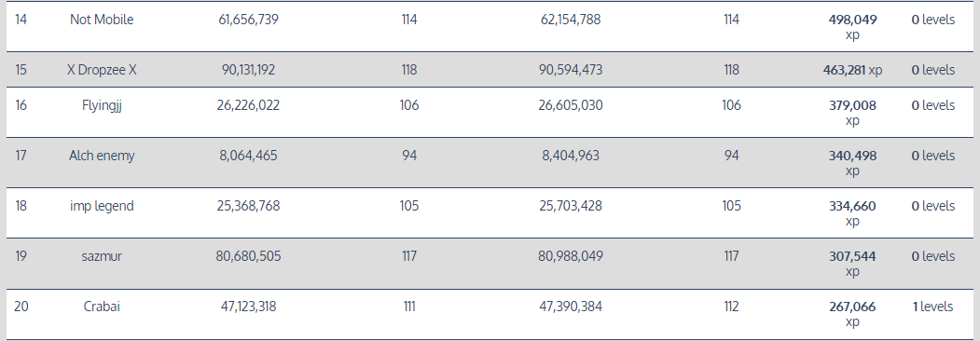The height and width of the screenshot is (341, 980).
Task: Select start experience 8,064,465
Action: click(248, 156)
